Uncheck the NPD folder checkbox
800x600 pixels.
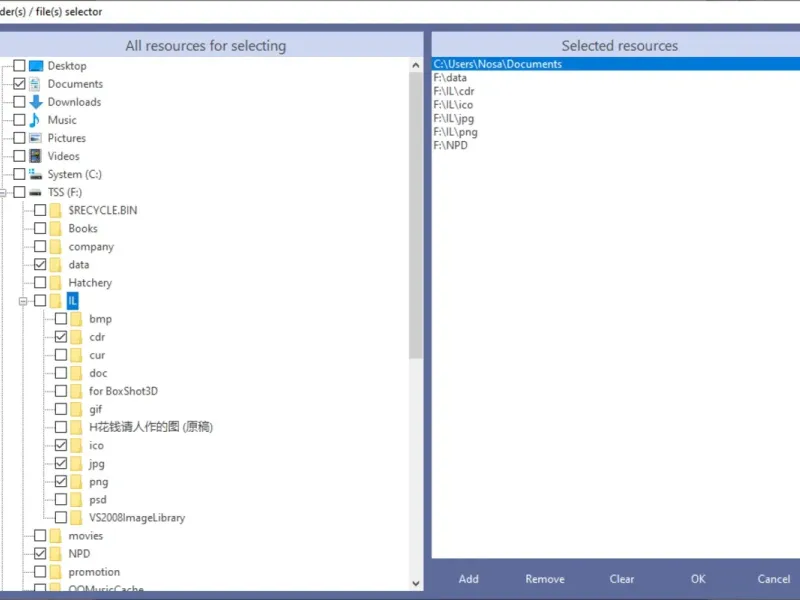(x=40, y=554)
